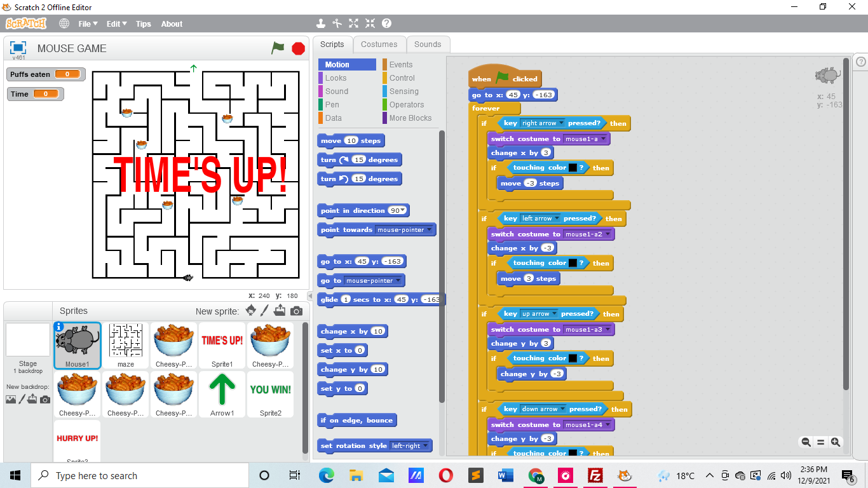Select the maze sprite thumbnail
This screenshot has width=868, height=488.
click(126, 346)
